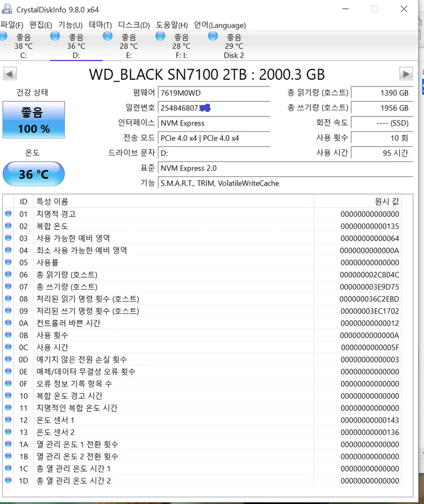This screenshot has width=424, height=504.
Task: Click the blue status orb for drive E:
Action: coord(107,36)
